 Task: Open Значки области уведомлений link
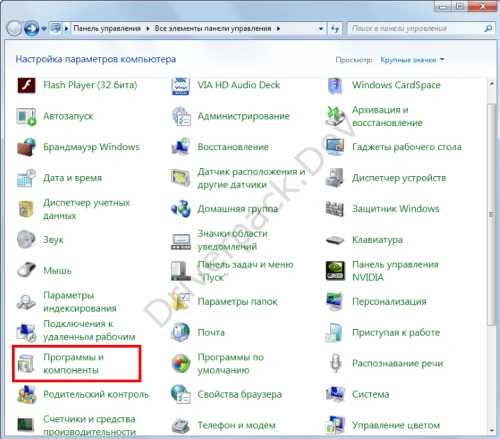232,240
